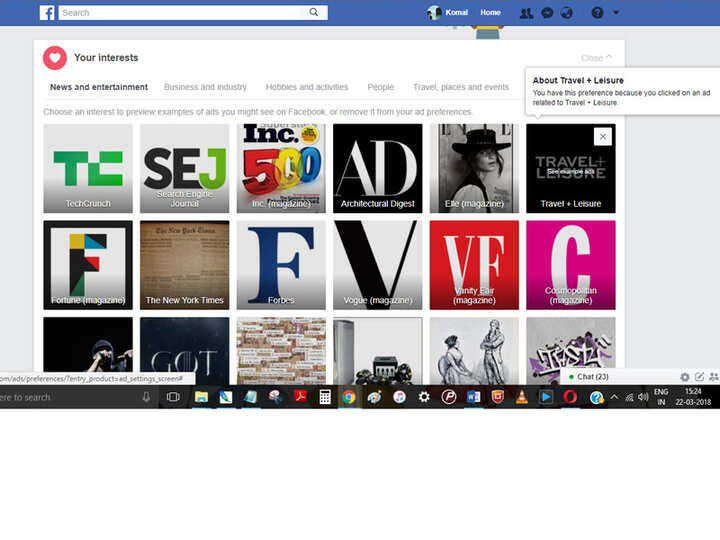This screenshot has width=720, height=540.
Task: Open the friend requests icon
Action: pyautogui.click(x=526, y=13)
